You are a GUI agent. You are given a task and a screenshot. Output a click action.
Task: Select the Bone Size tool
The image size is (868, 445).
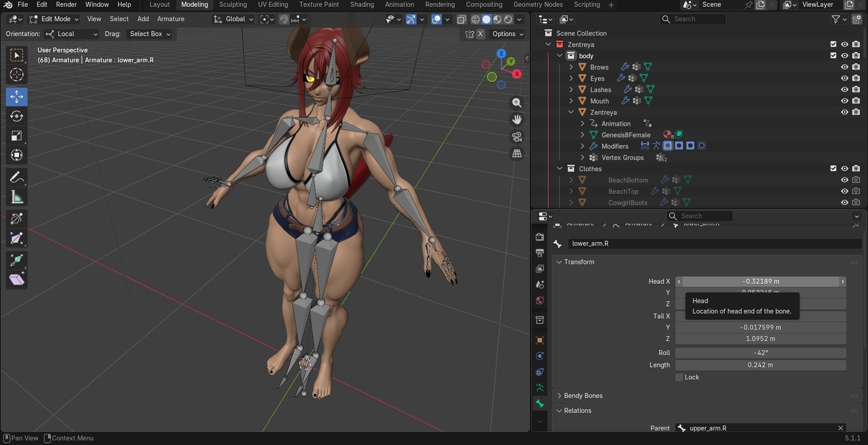(x=17, y=239)
